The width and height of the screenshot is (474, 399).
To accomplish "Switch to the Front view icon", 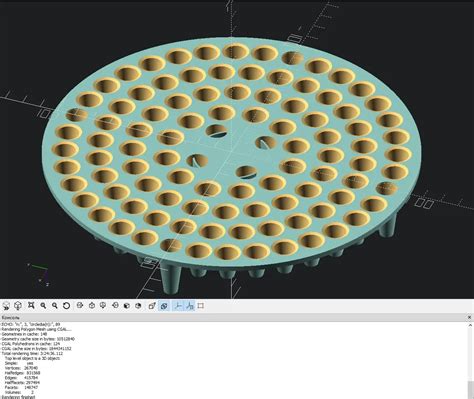I will [x=127, y=305].
